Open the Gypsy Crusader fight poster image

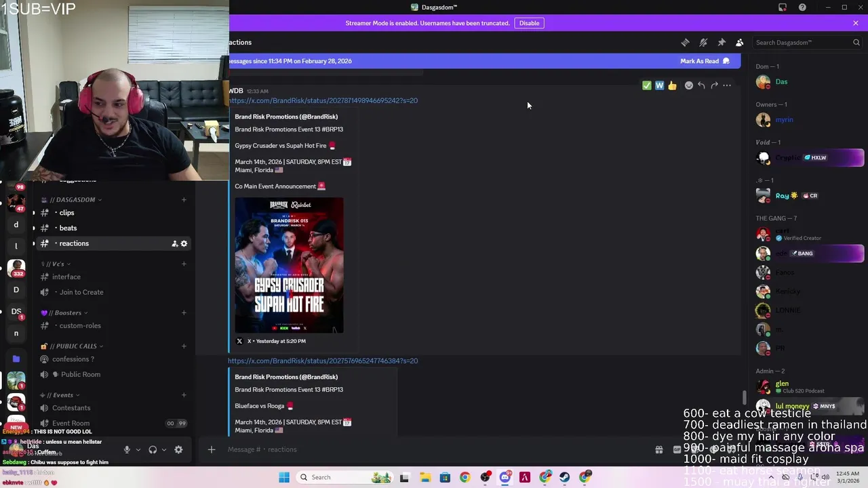pyautogui.click(x=290, y=265)
